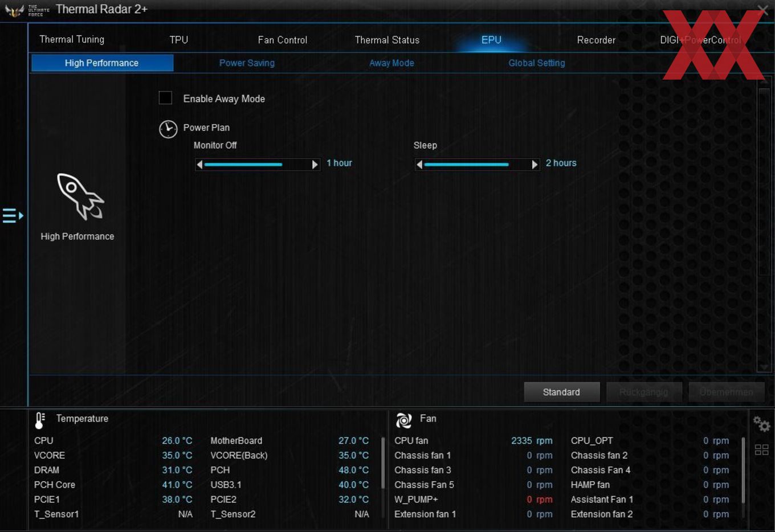The image size is (775, 532).
Task: Open the Thermal Tuning tab
Action: [x=72, y=39]
